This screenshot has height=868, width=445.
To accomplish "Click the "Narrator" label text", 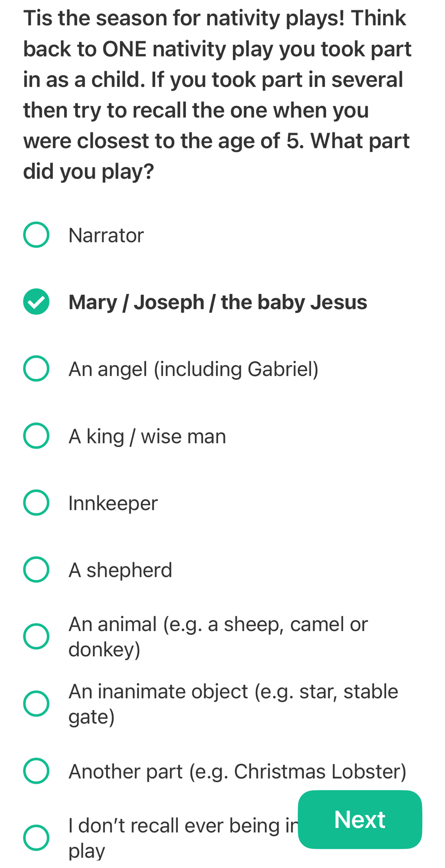I will coord(106,235).
